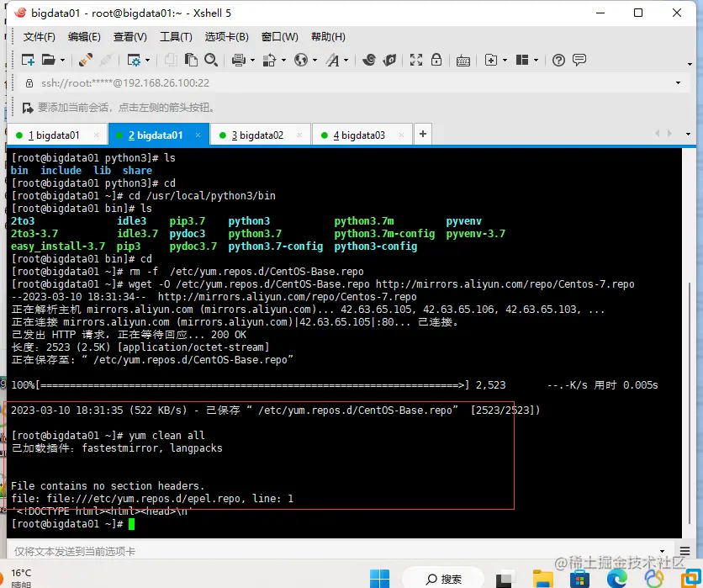Open the 窗口(W) menu
Image resolution: width=703 pixels, height=588 pixels.
(280, 37)
